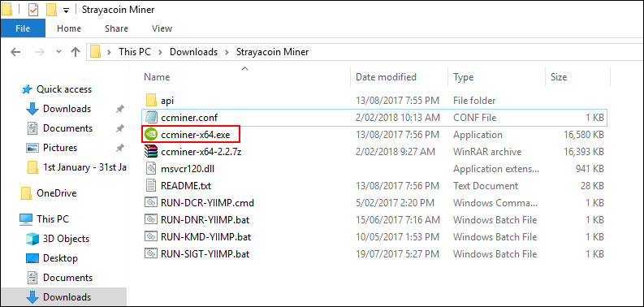
Task: Open the File tab
Action: pos(23,28)
